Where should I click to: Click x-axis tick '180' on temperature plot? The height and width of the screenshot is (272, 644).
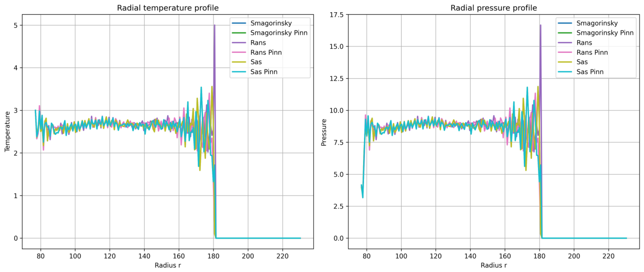214,255
